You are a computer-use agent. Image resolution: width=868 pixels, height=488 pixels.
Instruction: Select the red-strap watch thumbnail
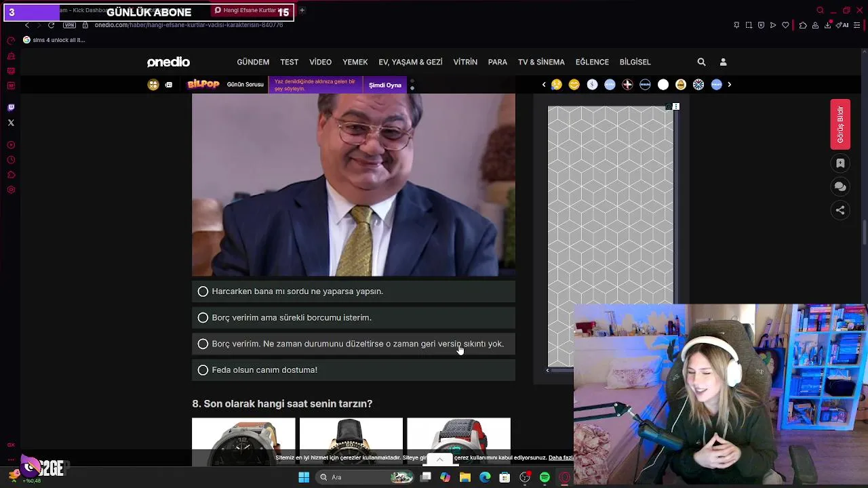tap(458, 442)
